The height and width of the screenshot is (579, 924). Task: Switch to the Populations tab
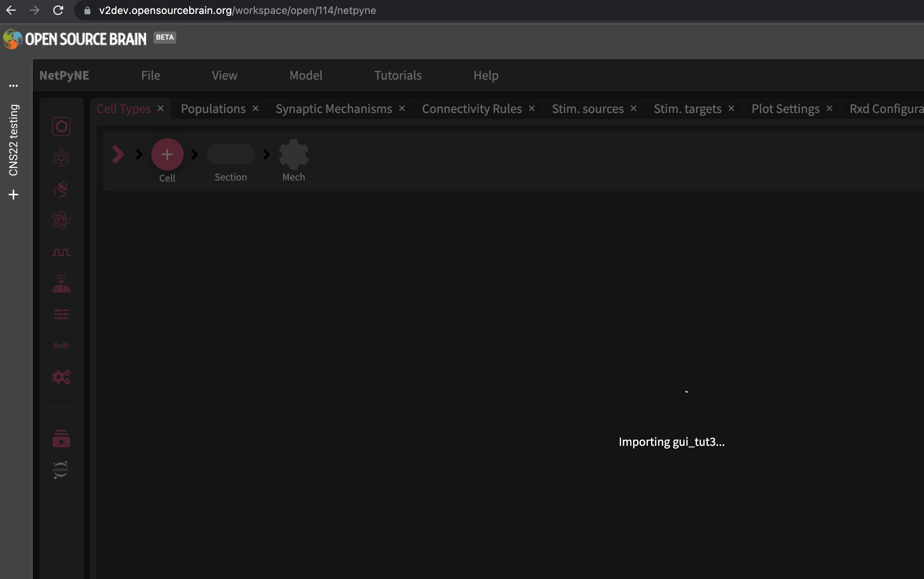point(213,109)
